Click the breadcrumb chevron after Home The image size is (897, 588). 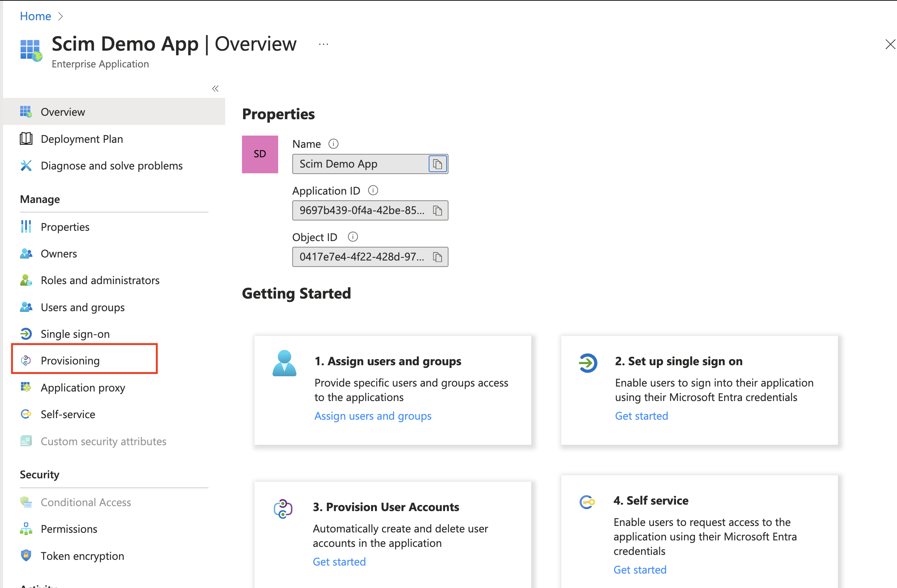[x=60, y=16]
